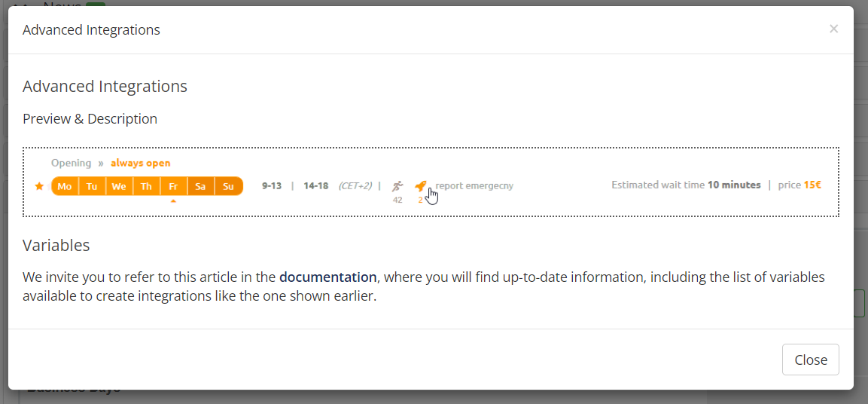Click the double chevron after Opening

click(x=101, y=164)
